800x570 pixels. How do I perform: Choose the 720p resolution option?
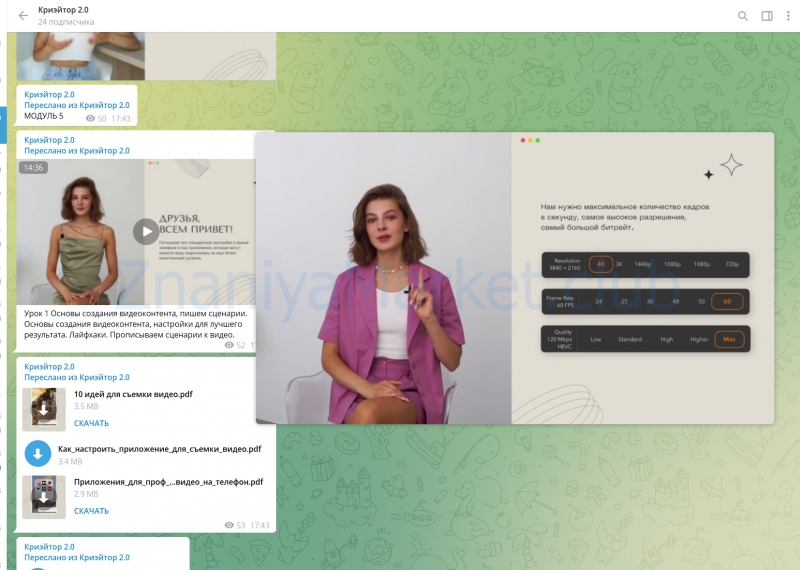click(732, 264)
